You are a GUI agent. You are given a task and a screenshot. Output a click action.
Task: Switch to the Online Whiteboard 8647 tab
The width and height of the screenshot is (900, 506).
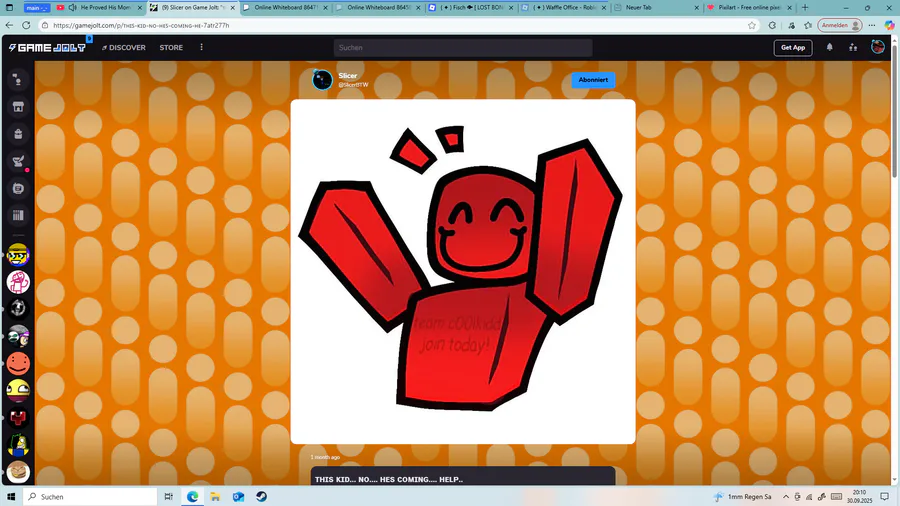[285, 7]
